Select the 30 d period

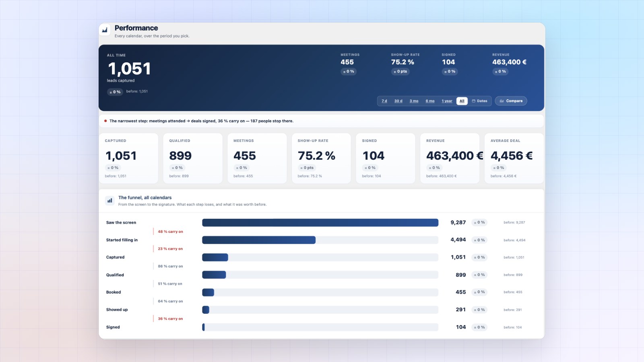tap(398, 101)
